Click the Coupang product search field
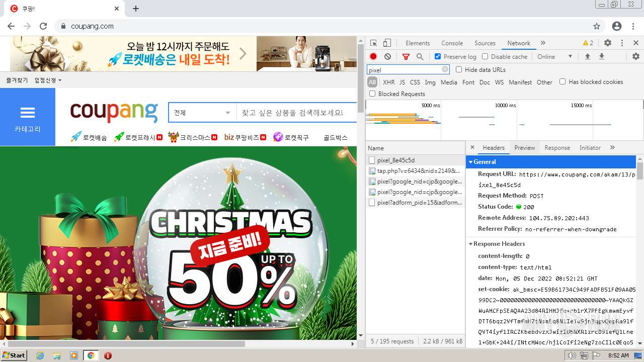 coord(297,113)
